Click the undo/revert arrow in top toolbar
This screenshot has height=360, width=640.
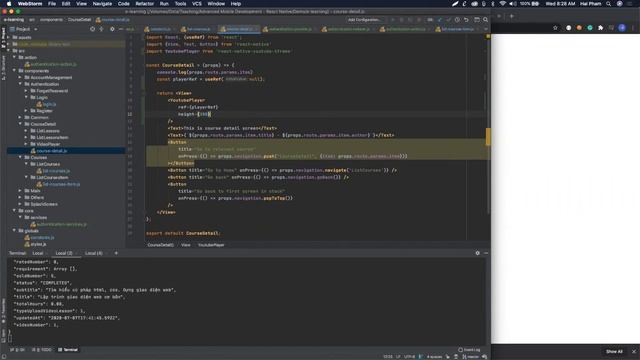(x=466, y=20)
